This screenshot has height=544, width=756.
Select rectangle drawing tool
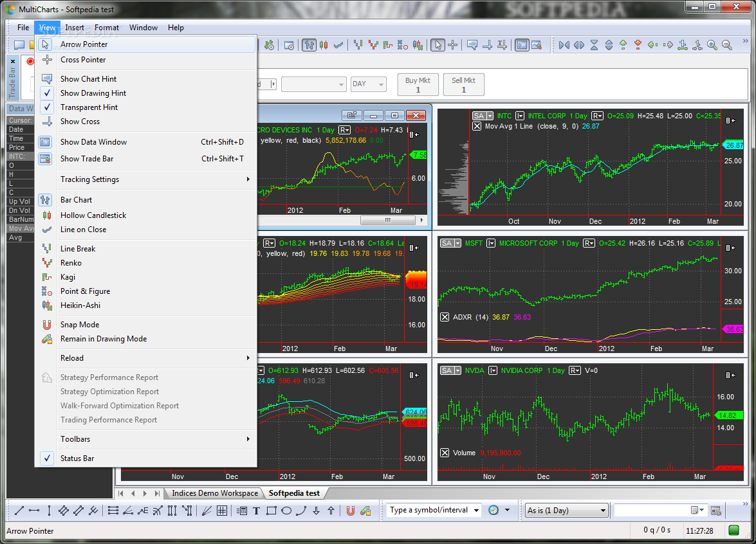(272, 511)
